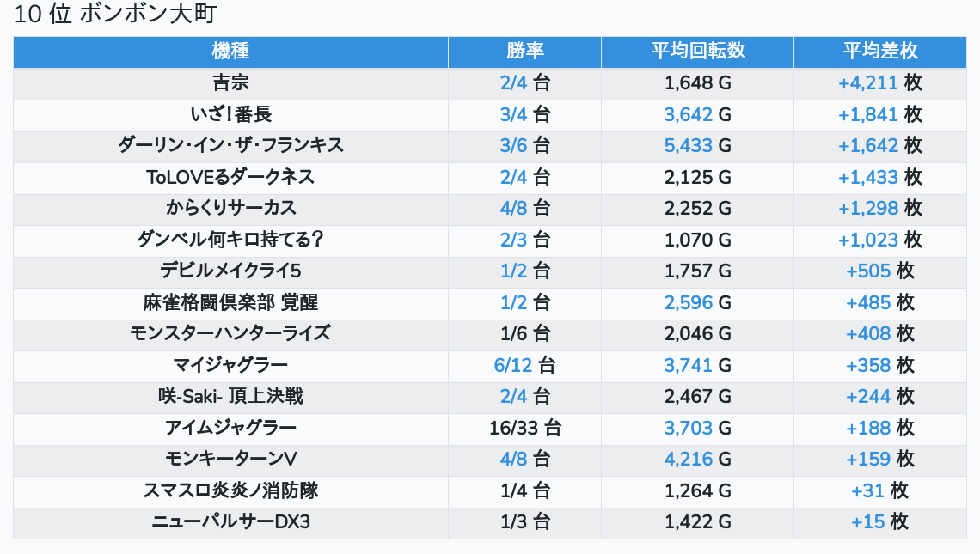980x554 pixels.
Task: Click the 6/12 台 win rate value
Action: tap(525, 365)
